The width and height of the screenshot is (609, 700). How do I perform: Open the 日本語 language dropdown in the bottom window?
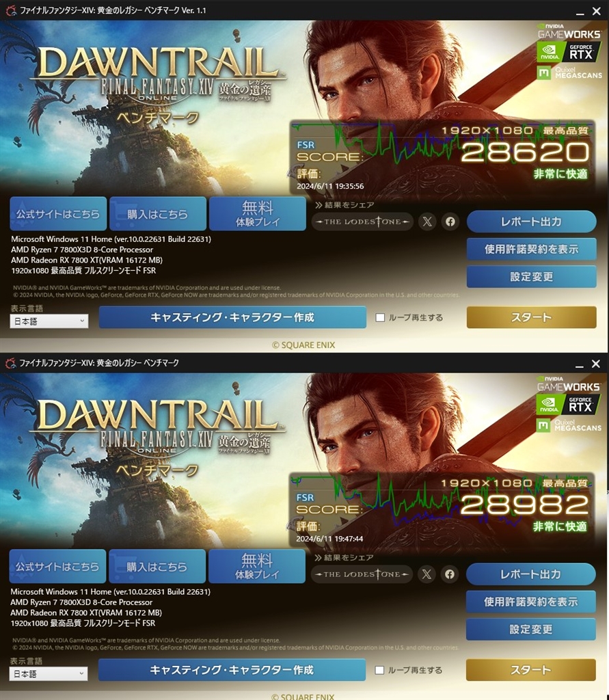click(x=49, y=673)
